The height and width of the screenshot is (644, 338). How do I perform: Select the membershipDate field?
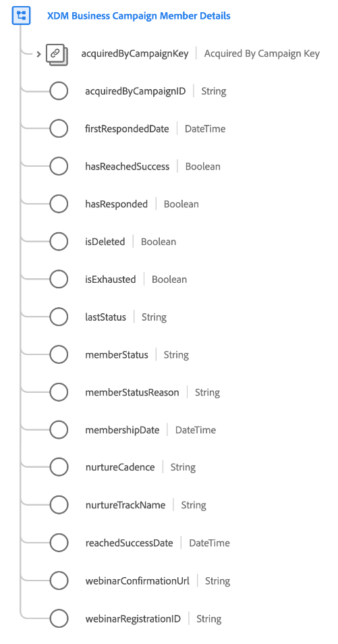[x=122, y=431]
